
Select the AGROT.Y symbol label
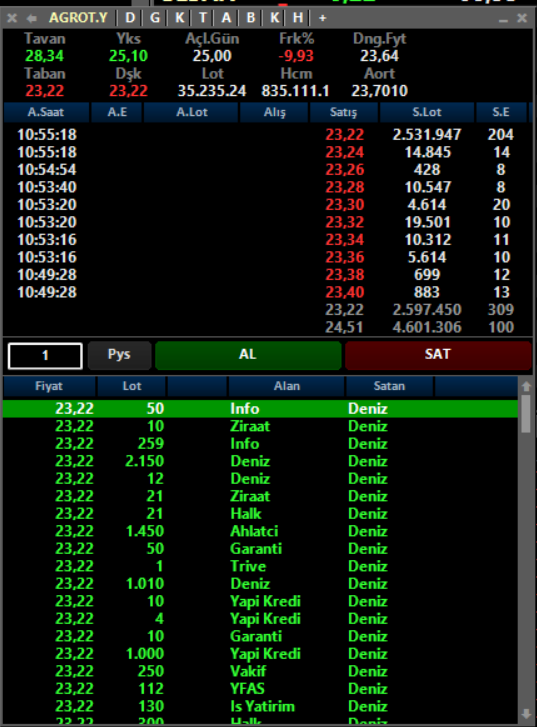78,18
